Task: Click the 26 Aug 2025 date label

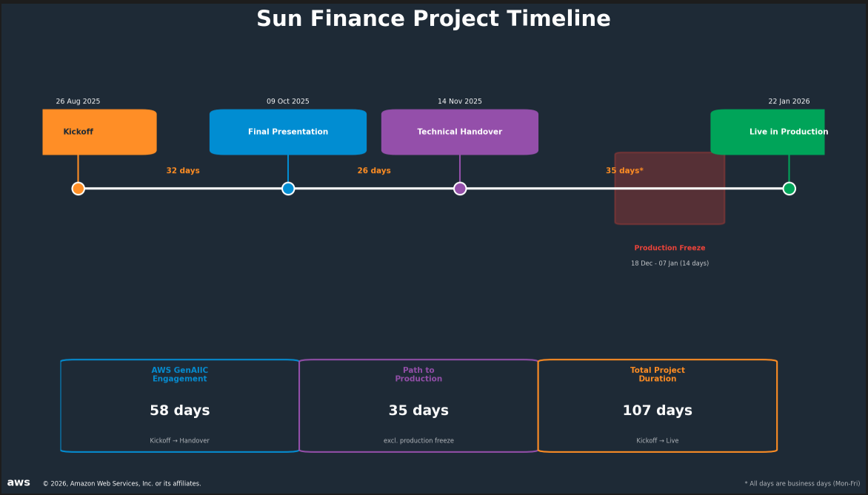Action: tap(78, 101)
